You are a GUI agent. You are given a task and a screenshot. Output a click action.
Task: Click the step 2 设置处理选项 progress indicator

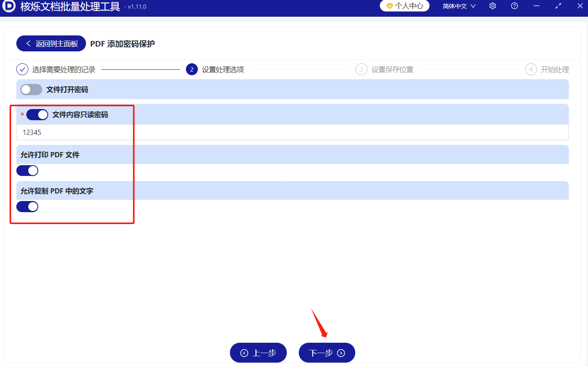[x=191, y=69]
